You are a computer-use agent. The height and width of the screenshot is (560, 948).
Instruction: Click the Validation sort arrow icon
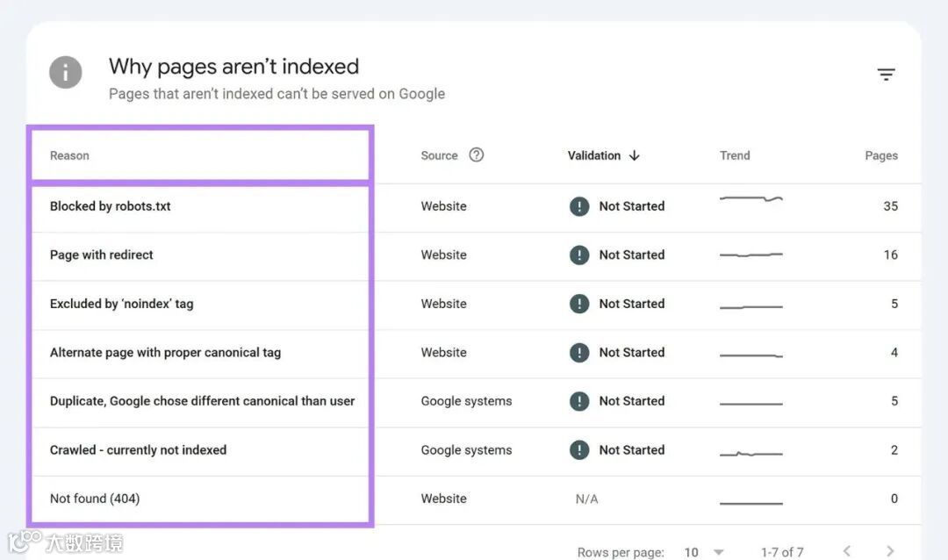click(x=635, y=155)
